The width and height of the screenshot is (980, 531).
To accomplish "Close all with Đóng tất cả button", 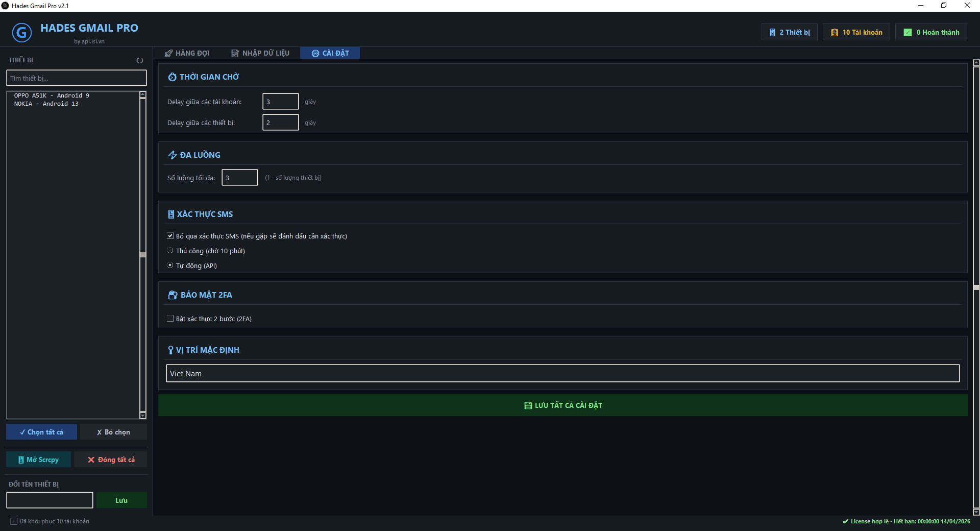I will 111,460.
